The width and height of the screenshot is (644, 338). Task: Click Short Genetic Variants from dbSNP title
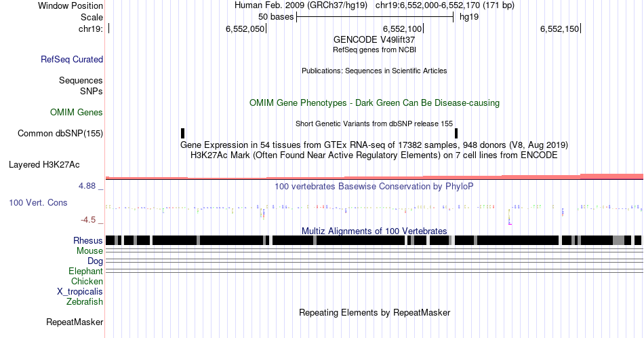tap(374, 124)
